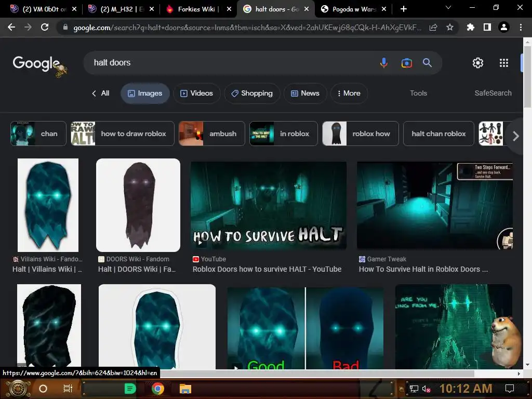This screenshot has height=399, width=532.
Task: Follow the Halt | DOORS Wiki link
Action: (137, 270)
